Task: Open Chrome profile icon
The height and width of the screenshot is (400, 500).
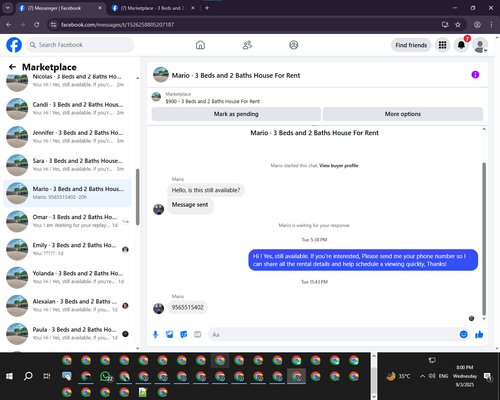Action: (477, 25)
